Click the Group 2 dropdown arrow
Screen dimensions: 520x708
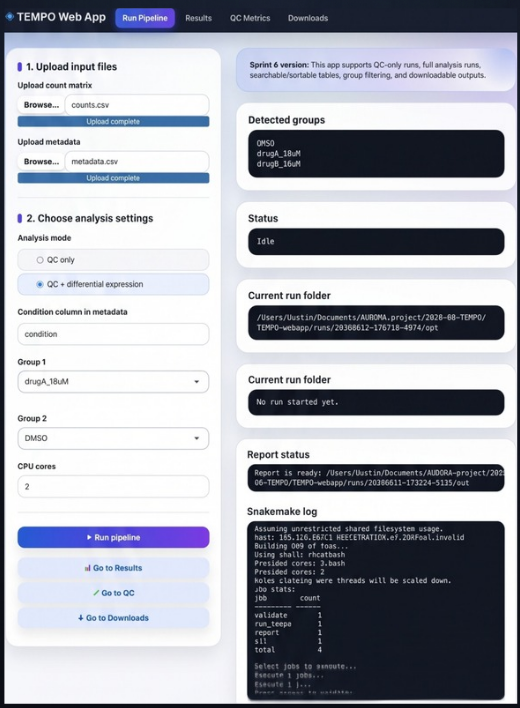pos(196,438)
